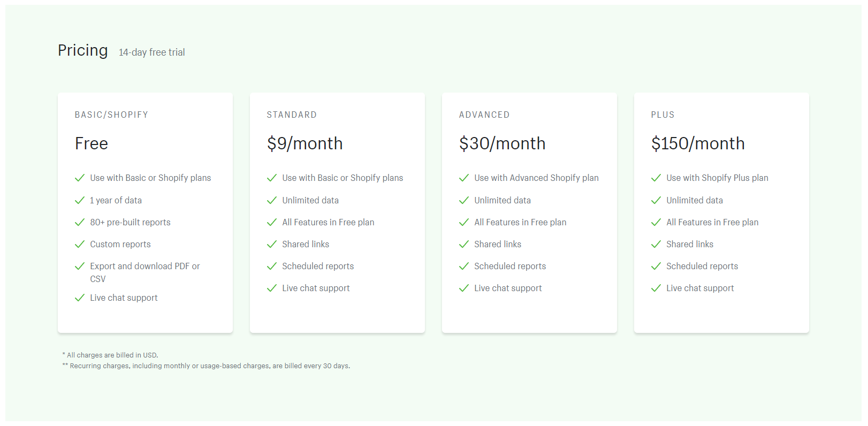The width and height of the screenshot is (868, 426).
Task: Click the '14-day free trial' text
Action: coord(152,52)
